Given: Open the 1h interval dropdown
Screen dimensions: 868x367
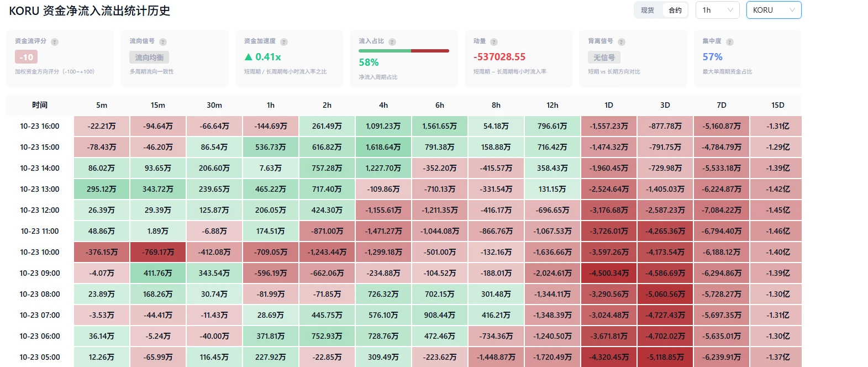Looking at the screenshot, I should click(718, 10).
